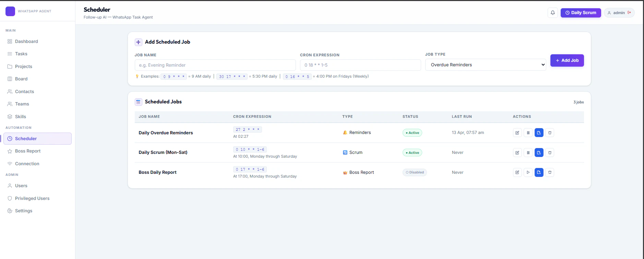Viewport: 644px width, 259px height.
Task: Open Connection in sidebar
Action: [x=37, y=164]
